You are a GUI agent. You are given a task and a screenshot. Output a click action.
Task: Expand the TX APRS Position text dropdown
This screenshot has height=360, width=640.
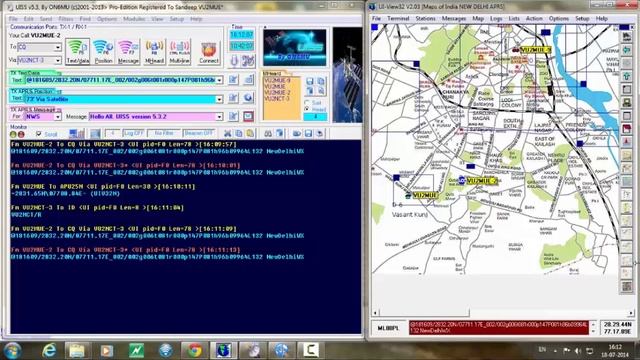pos(219,99)
